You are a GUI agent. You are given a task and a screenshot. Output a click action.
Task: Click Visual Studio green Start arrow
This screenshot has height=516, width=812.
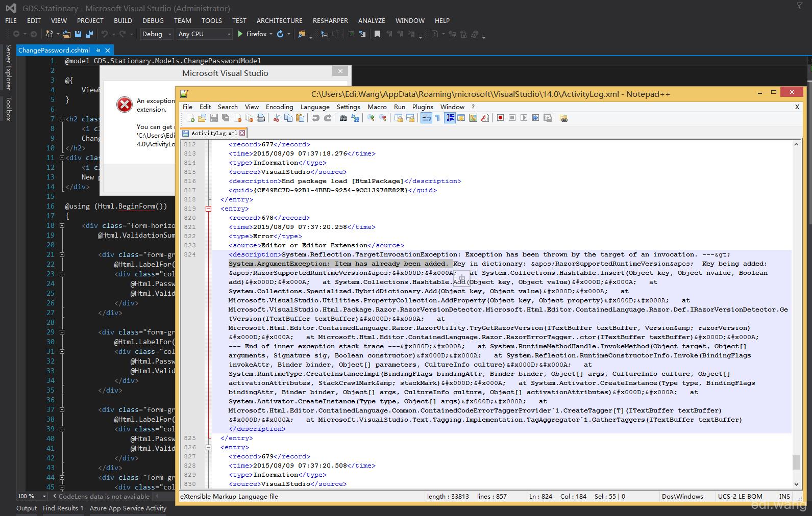click(x=240, y=34)
